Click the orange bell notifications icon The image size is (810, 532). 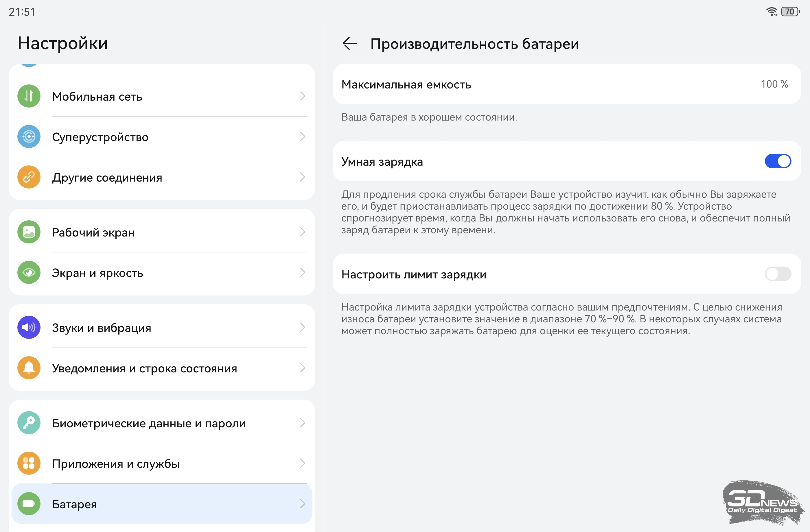pyautogui.click(x=29, y=368)
